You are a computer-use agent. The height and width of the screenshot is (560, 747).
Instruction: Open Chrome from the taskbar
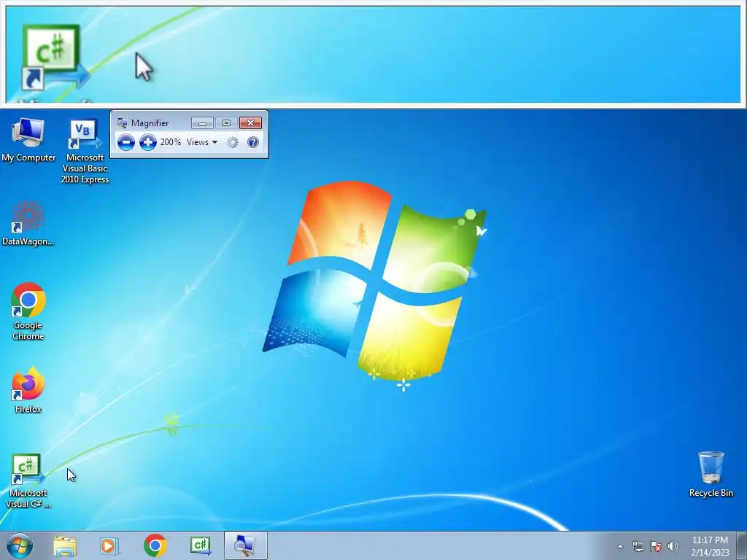(155, 545)
